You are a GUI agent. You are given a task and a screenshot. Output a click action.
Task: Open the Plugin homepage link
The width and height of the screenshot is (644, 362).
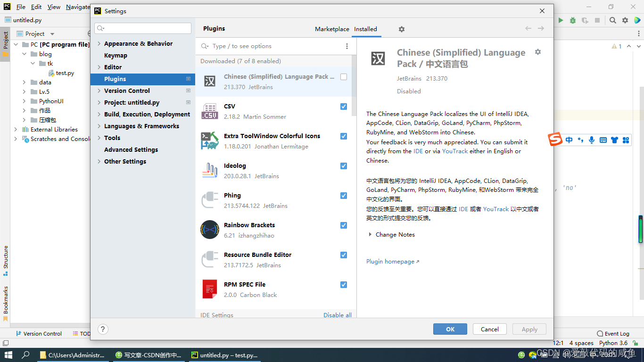pos(392,262)
